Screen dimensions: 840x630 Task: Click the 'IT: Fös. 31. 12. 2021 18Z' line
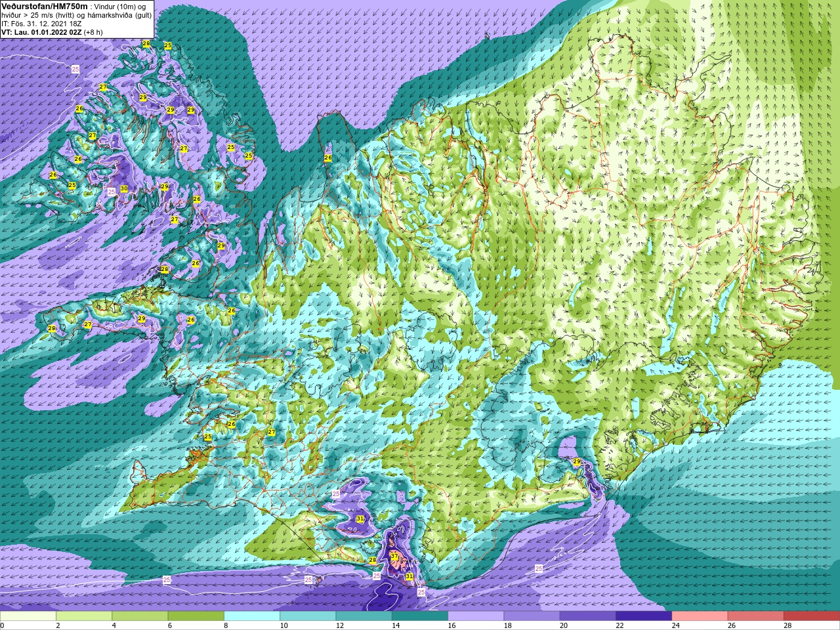pos(41,23)
